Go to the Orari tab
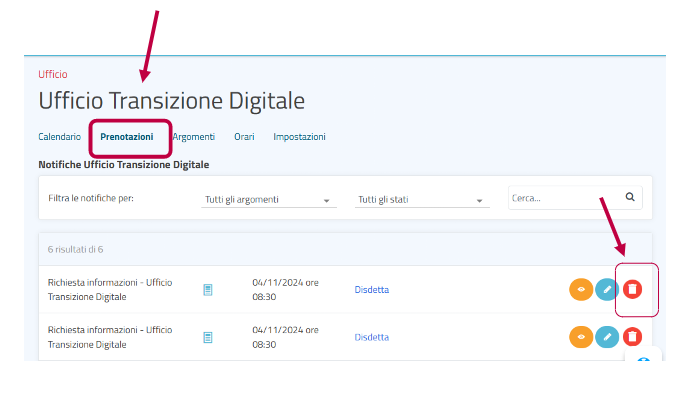 point(244,137)
